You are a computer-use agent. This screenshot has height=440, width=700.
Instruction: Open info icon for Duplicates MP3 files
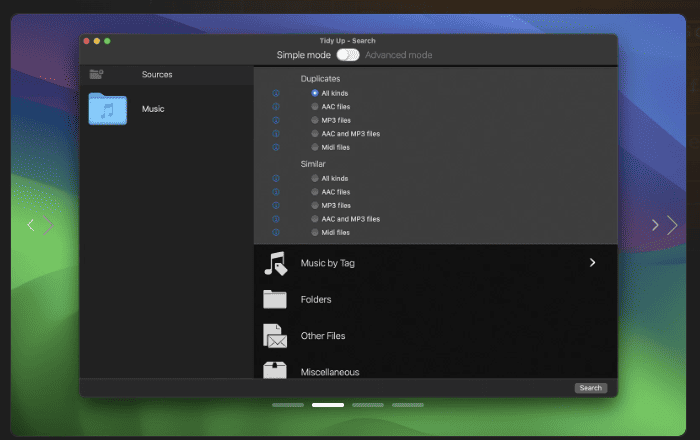[x=276, y=120]
